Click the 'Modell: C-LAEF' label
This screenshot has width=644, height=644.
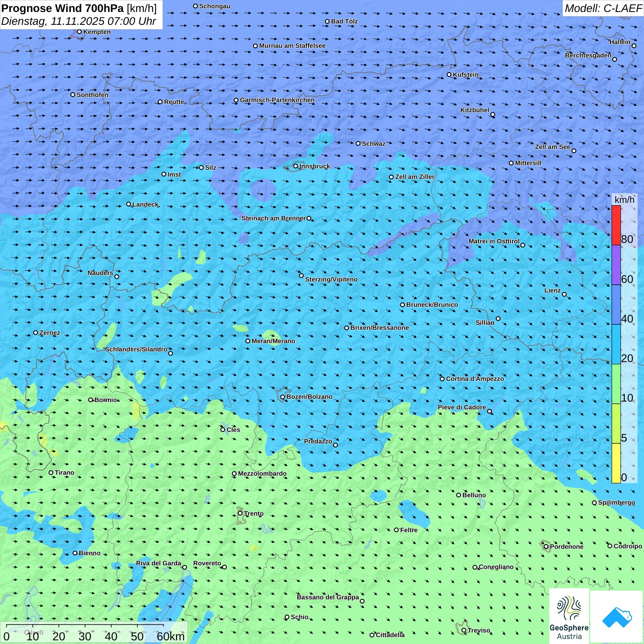603,8
